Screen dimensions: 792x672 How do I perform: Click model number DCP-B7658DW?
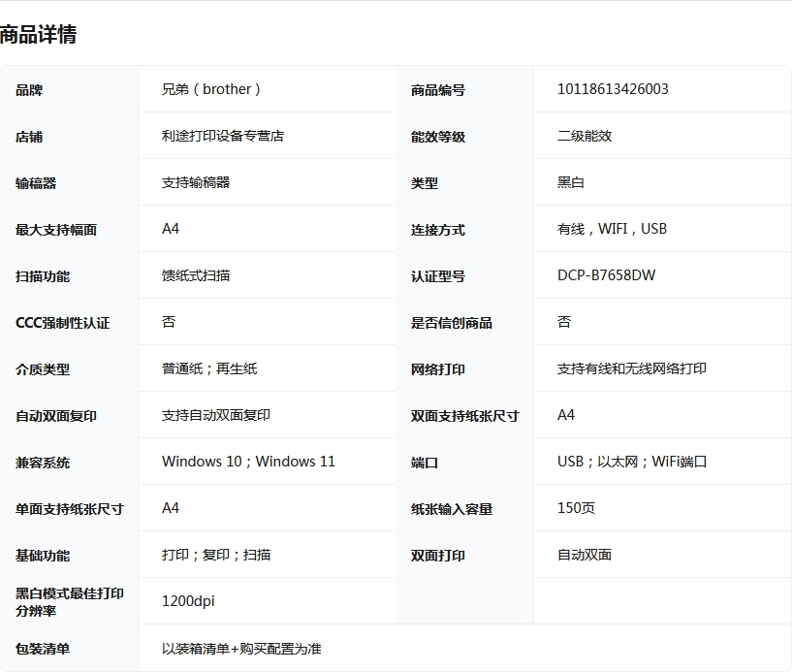(x=606, y=275)
